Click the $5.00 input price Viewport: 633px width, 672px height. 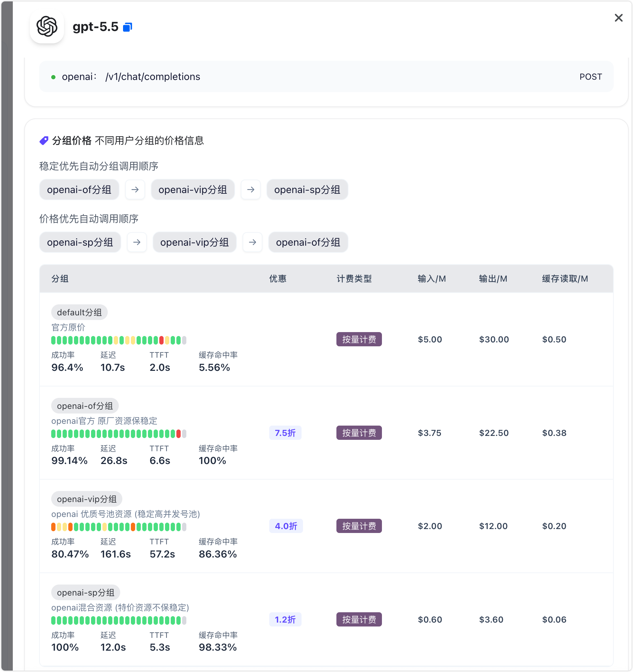430,340
